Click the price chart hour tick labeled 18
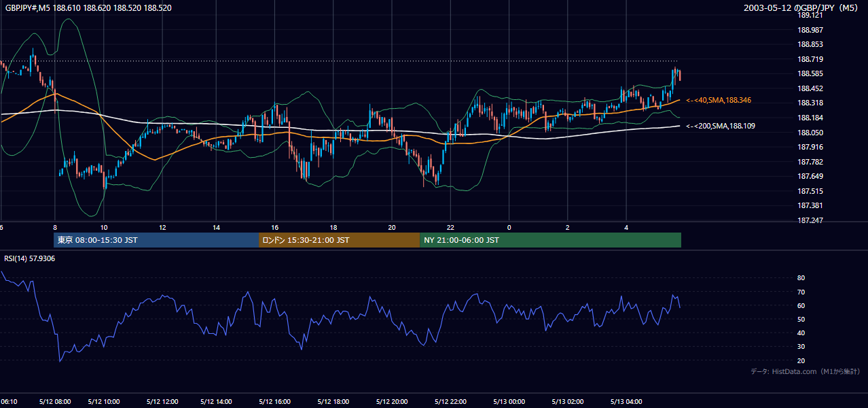Screen dimensions: 868x408 click(333, 226)
